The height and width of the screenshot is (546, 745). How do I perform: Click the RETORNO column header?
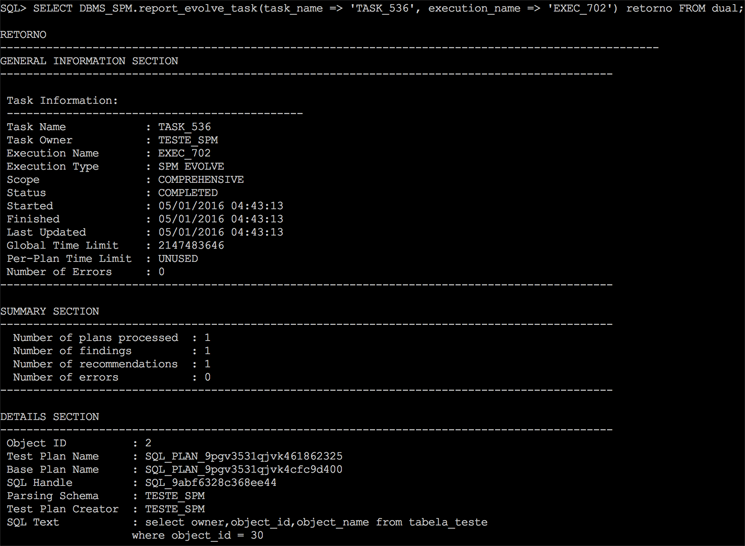(23, 34)
